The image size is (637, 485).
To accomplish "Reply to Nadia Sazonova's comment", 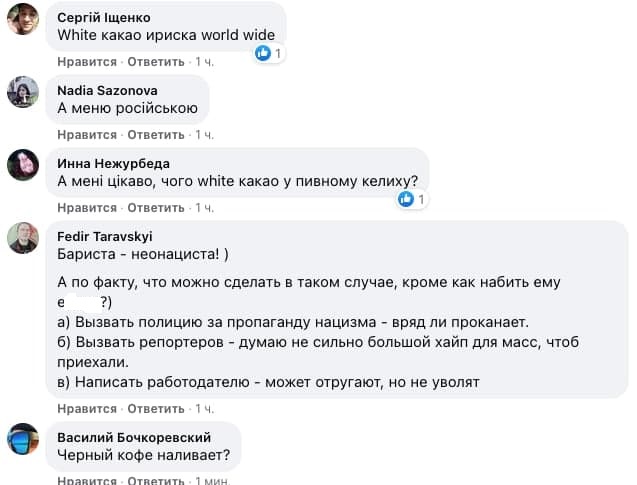I will pyautogui.click(x=156, y=135).
